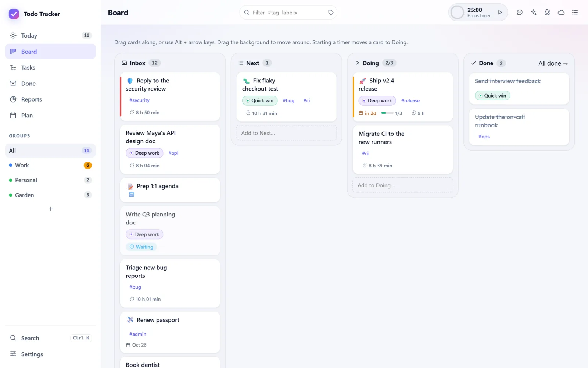Image resolution: width=588 pixels, height=368 pixels.
Task: Click the Inbox column tray icon
Action: coord(124,63)
